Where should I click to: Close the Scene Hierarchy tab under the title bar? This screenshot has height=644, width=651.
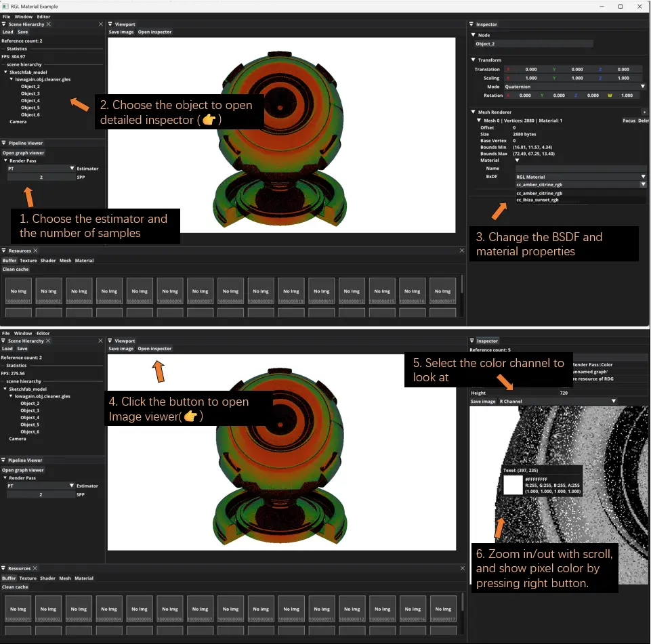tap(49, 24)
